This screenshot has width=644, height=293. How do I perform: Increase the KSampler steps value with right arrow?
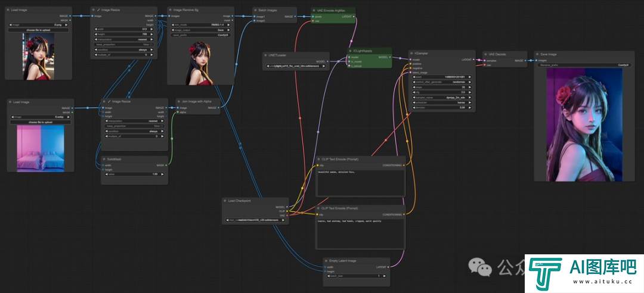pyautogui.click(x=469, y=87)
